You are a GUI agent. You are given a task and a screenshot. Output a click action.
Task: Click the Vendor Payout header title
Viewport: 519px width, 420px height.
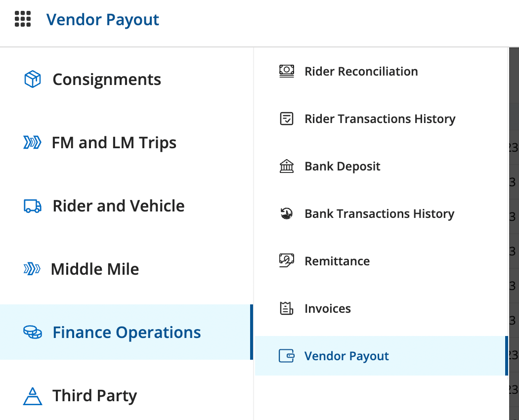[x=103, y=20]
